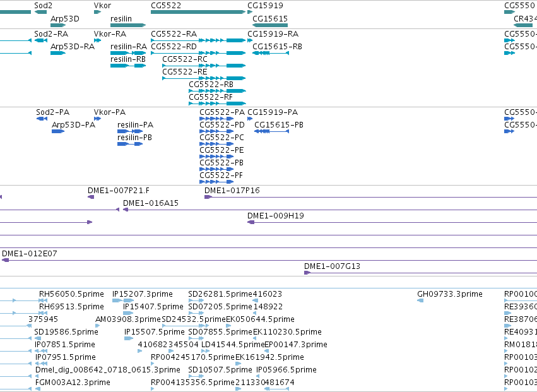Open the Vkor-PA protein label
The width and height of the screenshot is (537, 392).
click(x=110, y=112)
